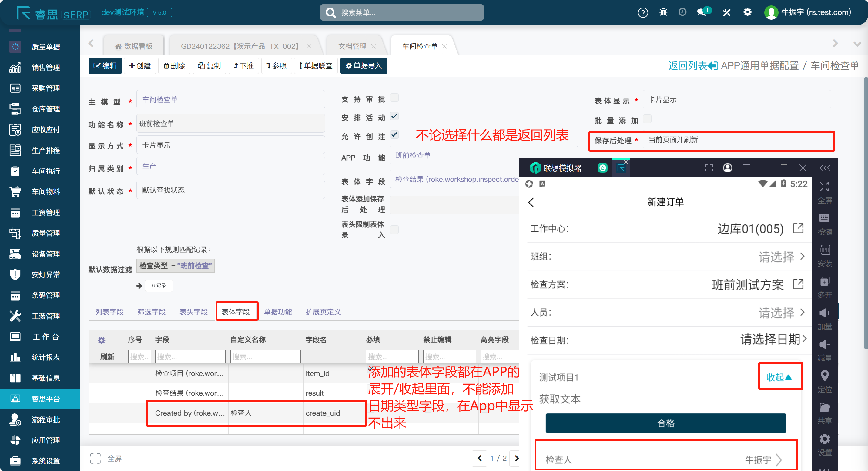Uncheck the 安排活动 checkbox
The image size is (868, 471).
click(394, 117)
